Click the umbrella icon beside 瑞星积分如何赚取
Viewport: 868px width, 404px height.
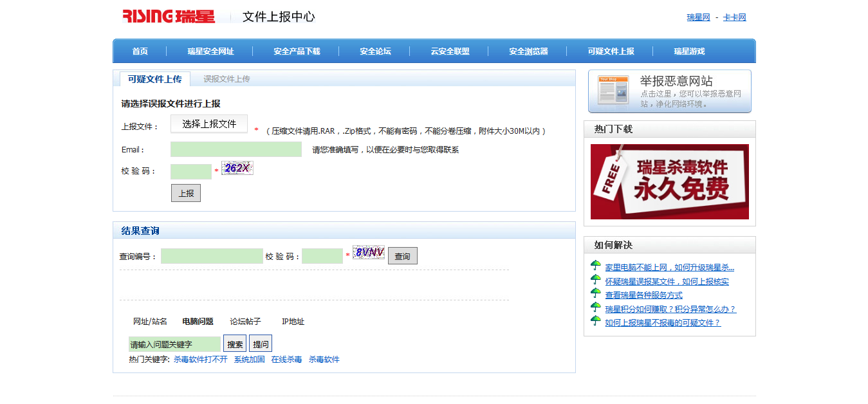point(596,308)
